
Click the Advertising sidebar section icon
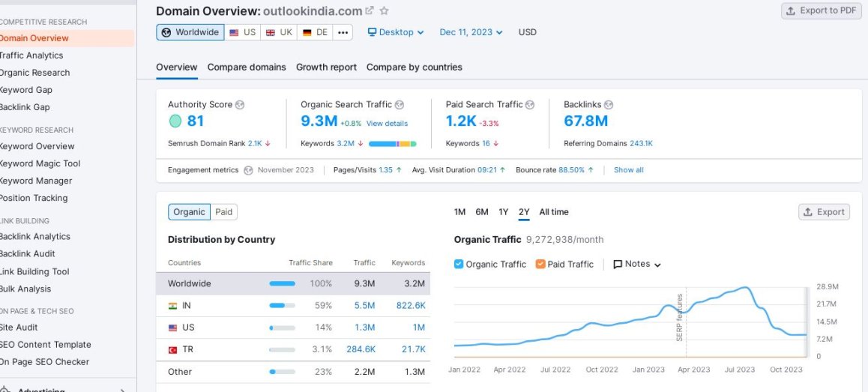pyautogui.click(x=5, y=389)
